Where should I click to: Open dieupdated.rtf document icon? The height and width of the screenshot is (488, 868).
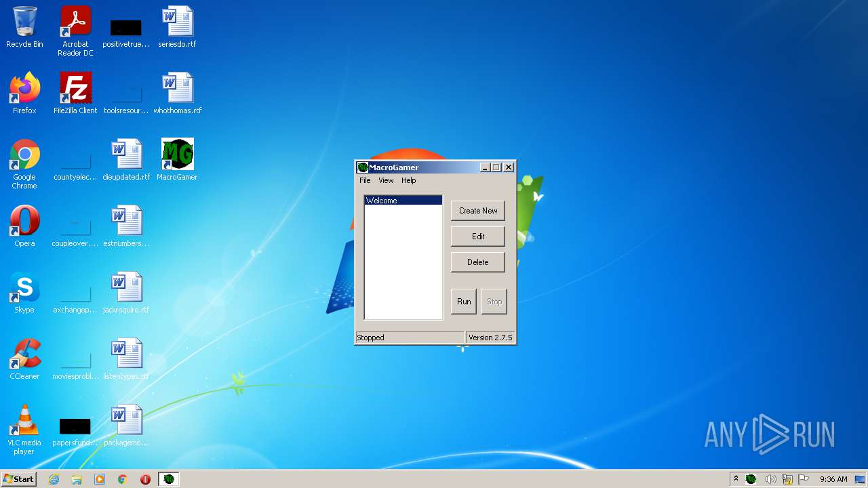(126, 160)
